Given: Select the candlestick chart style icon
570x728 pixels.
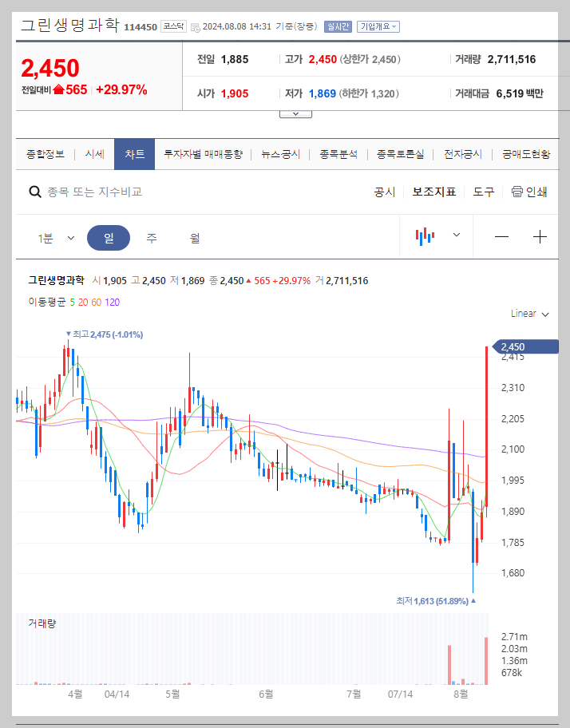Looking at the screenshot, I should (x=426, y=237).
